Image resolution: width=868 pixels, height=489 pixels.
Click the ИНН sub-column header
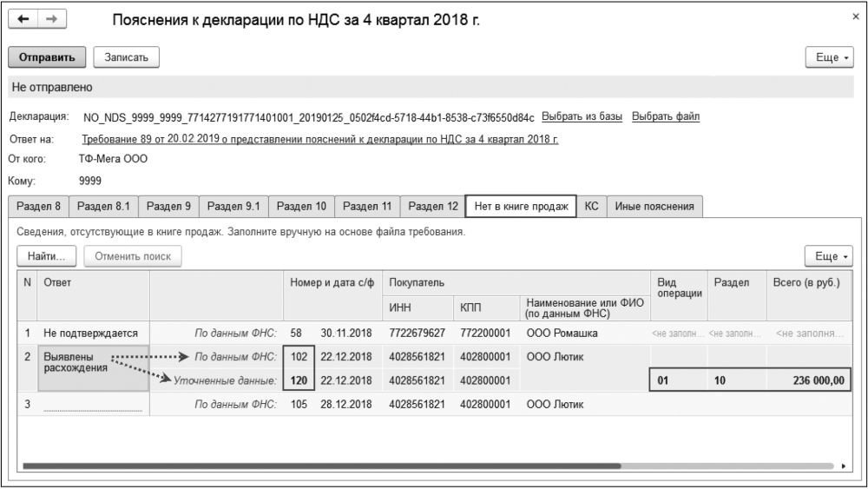click(418, 308)
